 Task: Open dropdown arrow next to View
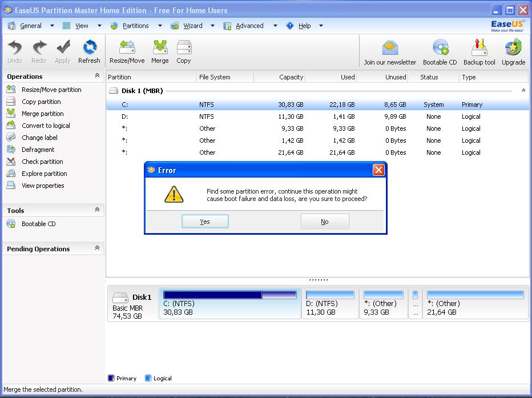(99, 26)
